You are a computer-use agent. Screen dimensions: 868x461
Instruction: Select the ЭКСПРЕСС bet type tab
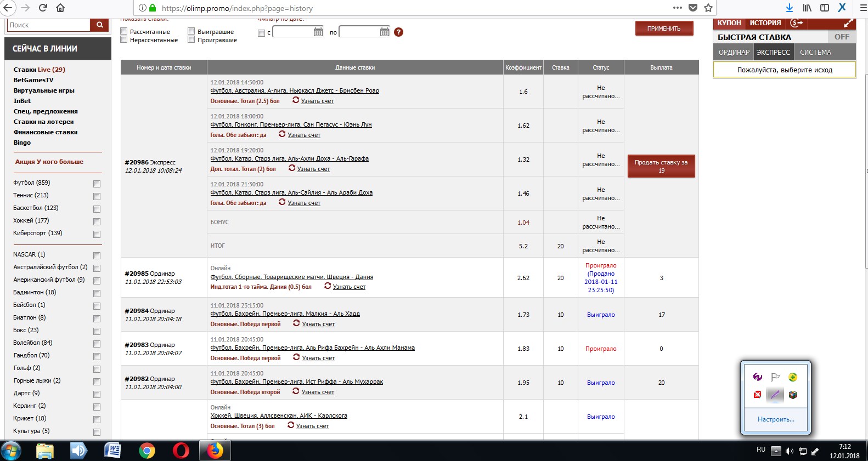point(774,52)
